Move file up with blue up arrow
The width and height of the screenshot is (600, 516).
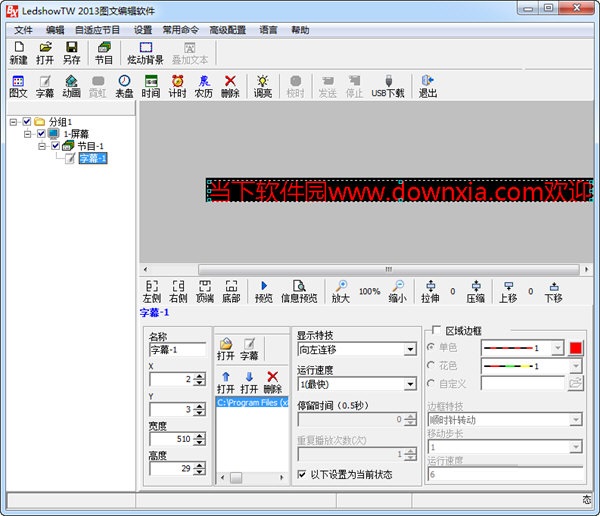coord(226,383)
